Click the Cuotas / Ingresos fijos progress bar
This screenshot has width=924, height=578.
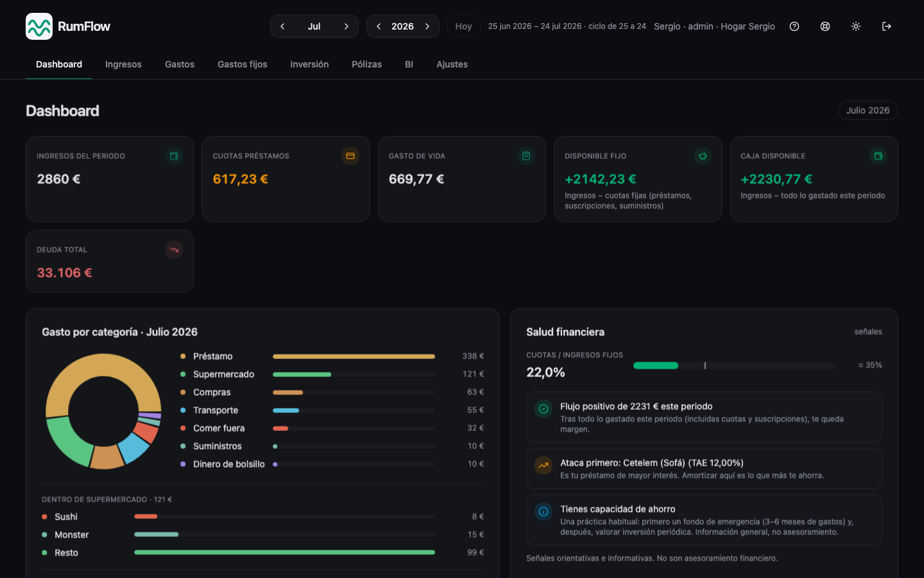[734, 365]
